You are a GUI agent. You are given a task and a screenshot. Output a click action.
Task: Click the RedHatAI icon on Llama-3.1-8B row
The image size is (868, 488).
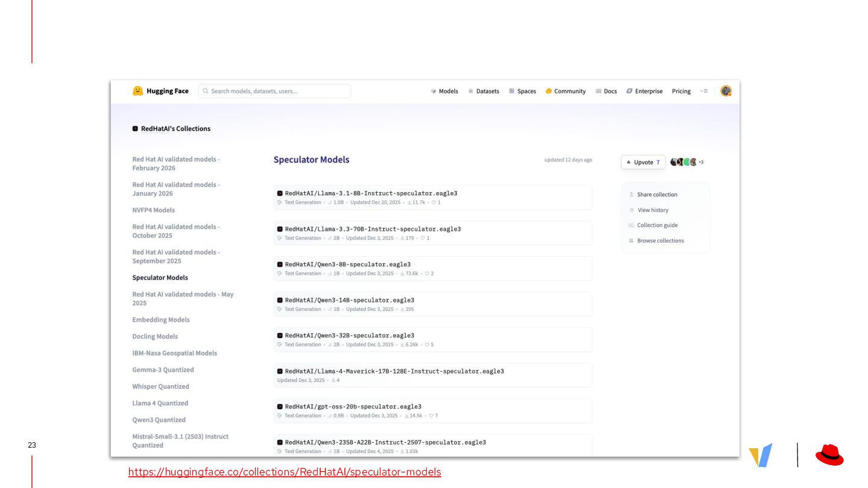(280, 193)
